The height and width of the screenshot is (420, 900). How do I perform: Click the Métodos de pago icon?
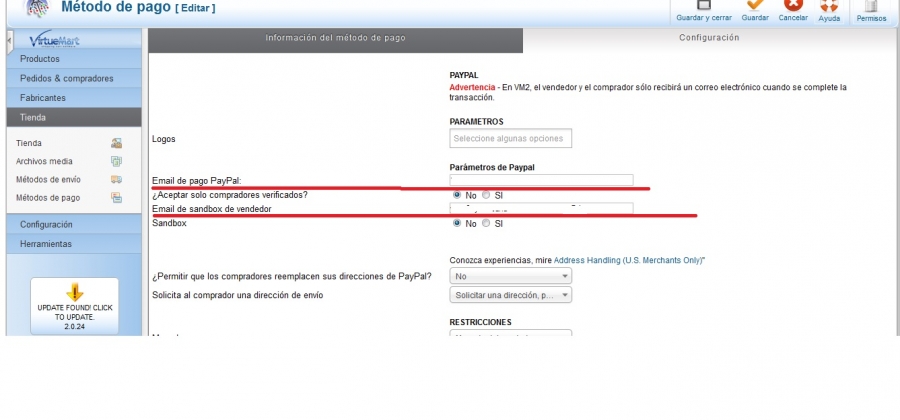(x=117, y=198)
